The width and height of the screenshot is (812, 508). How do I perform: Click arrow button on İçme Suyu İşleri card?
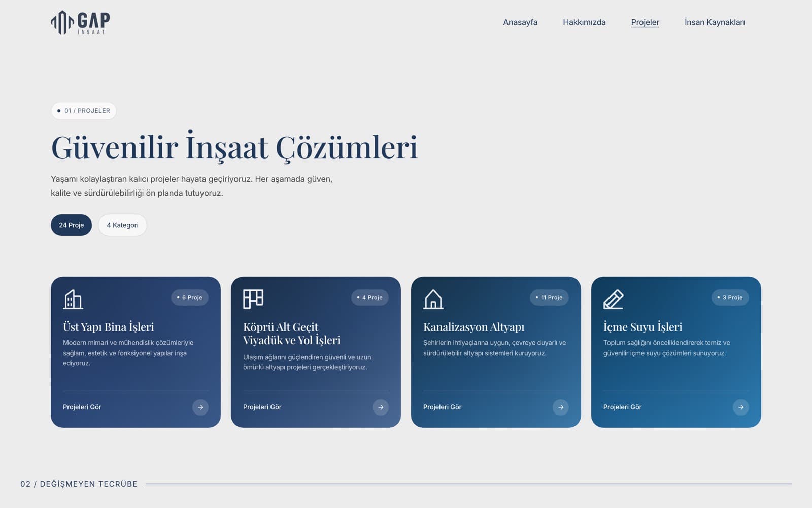[x=741, y=407]
